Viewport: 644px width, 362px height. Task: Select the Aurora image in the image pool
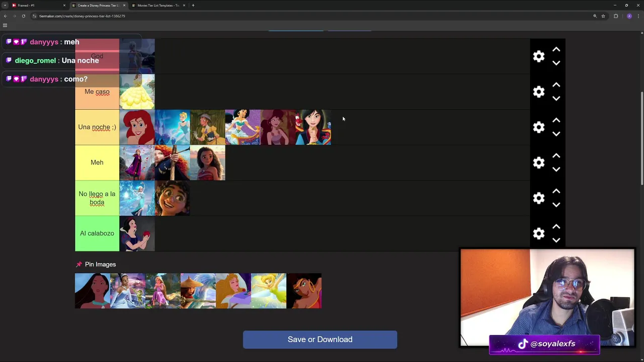coord(233,291)
